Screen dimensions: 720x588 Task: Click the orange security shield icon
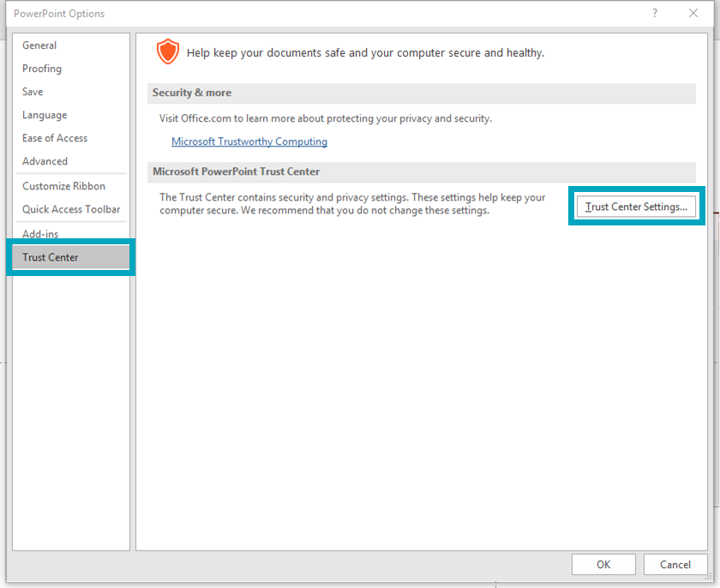pos(168,51)
